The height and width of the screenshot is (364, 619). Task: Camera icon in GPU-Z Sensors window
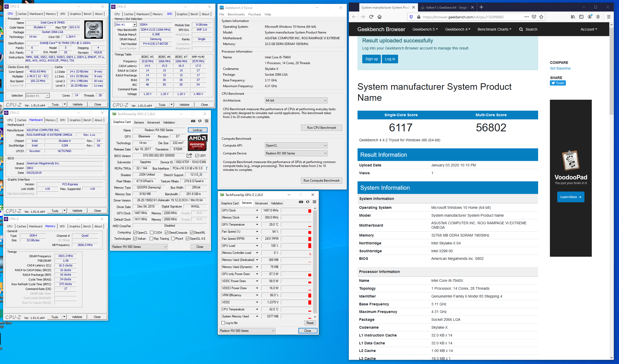point(301,202)
